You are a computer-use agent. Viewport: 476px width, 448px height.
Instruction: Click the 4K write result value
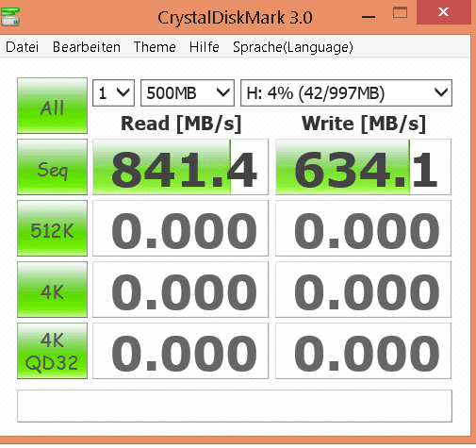(x=363, y=290)
